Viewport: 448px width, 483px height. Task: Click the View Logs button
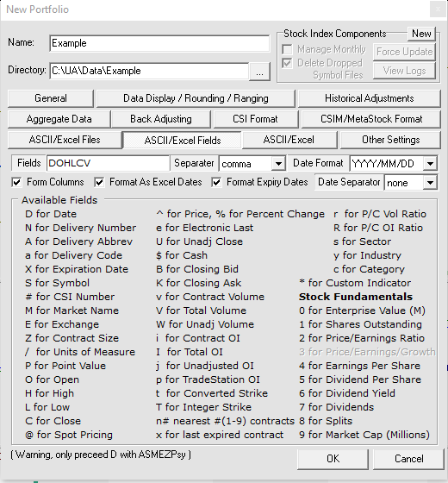pyautogui.click(x=404, y=71)
